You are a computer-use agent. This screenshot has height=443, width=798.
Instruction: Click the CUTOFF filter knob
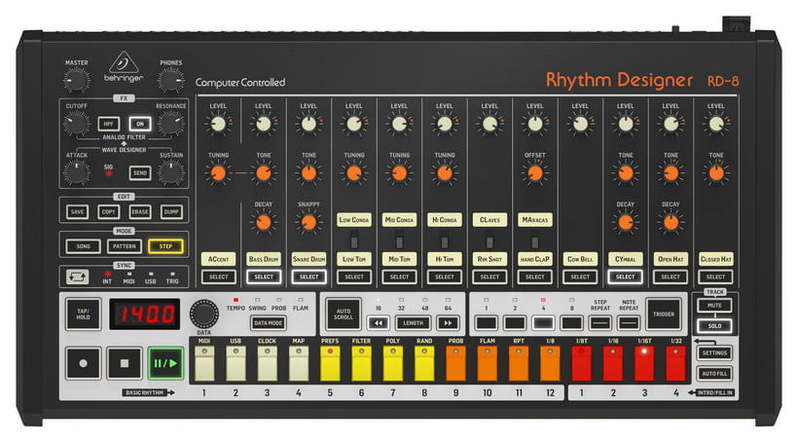click(x=76, y=124)
